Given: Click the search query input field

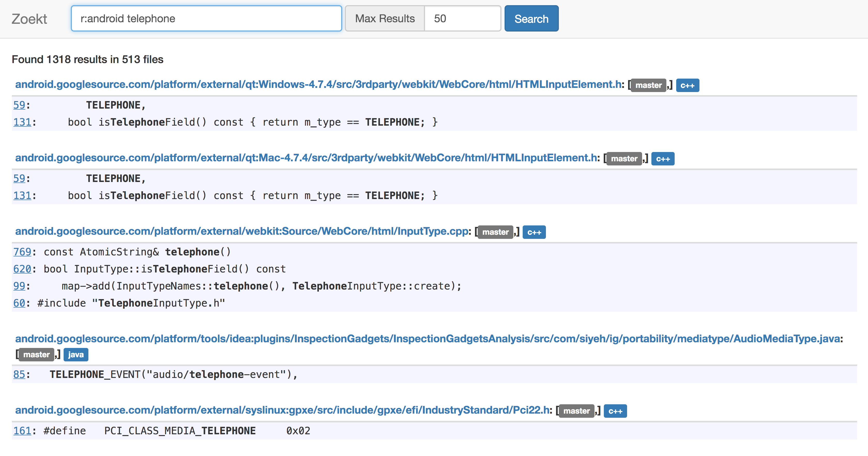Looking at the screenshot, I should click(206, 19).
